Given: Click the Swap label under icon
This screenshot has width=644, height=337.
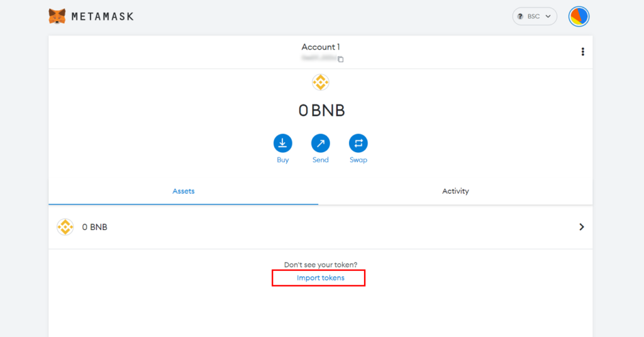Looking at the screenshot, I should [358, 160].
